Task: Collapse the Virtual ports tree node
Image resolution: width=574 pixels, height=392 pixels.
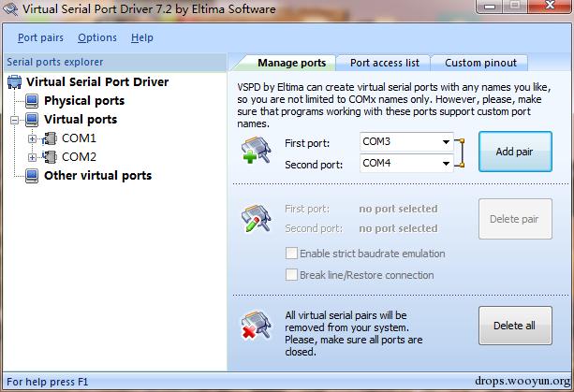Action: point(14,120)
